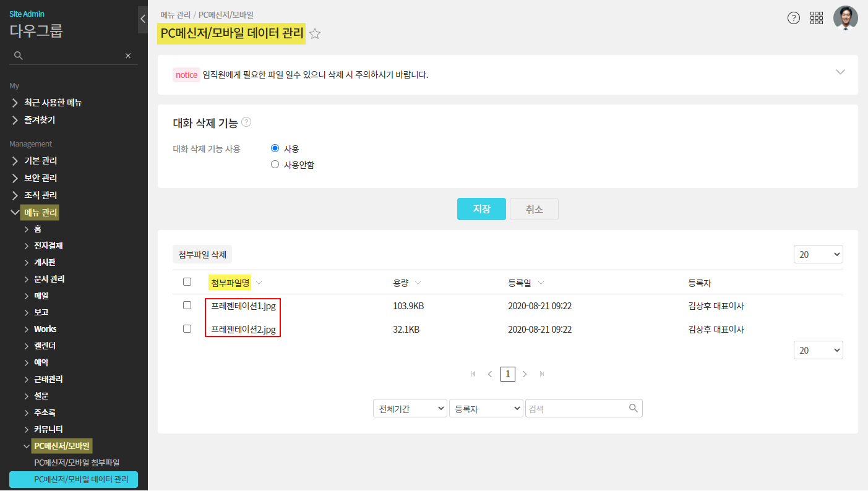This screenshot has height=491, width=868.
Task: Click help icon beside 대화 삭제 기능
Action: [x=246, y=122]
